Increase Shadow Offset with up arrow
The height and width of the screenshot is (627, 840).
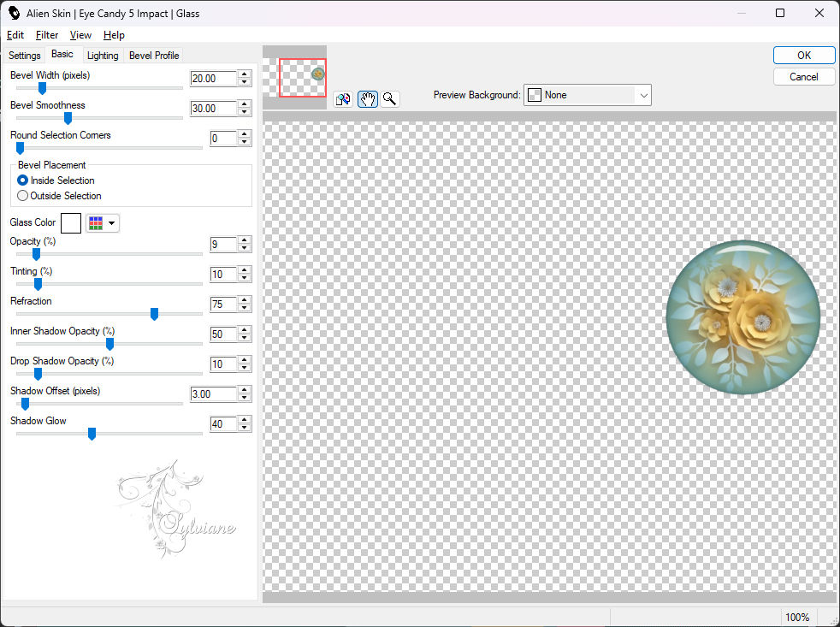coord(245,391)
